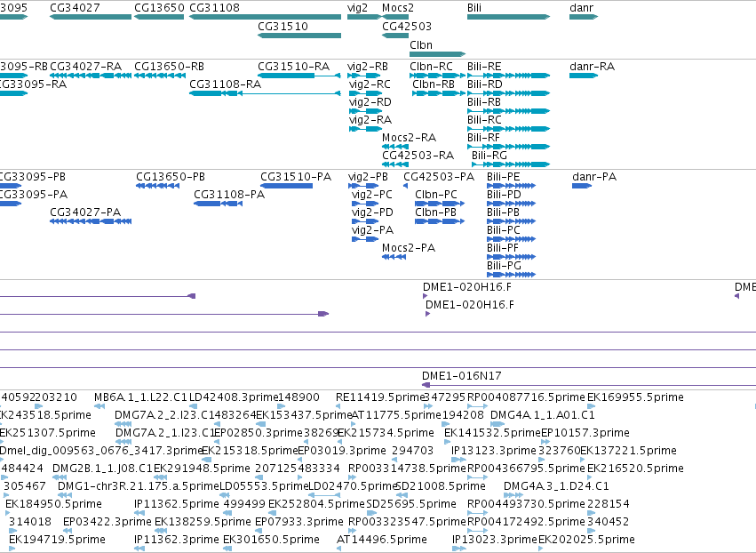This screenshot has height=553, width=756.
Task: Click the Bili-RD transcript glyph
Action: tap(509, 93)
